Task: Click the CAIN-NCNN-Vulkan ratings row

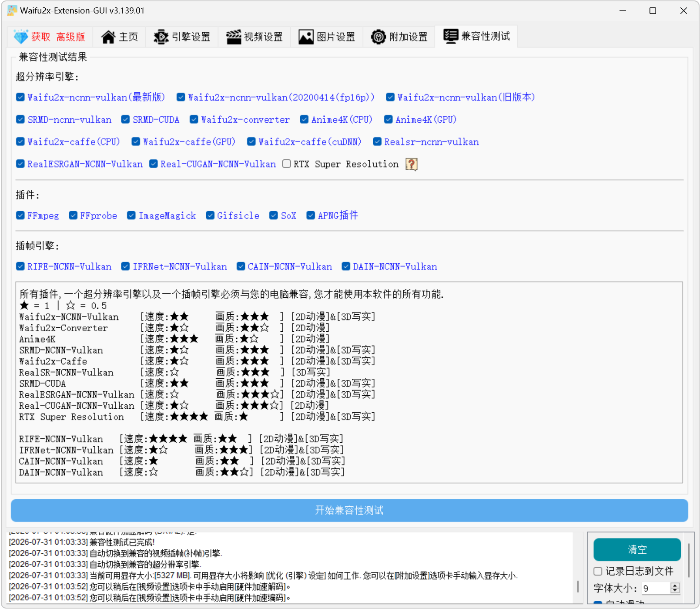Action: click(x=182, y=461)
